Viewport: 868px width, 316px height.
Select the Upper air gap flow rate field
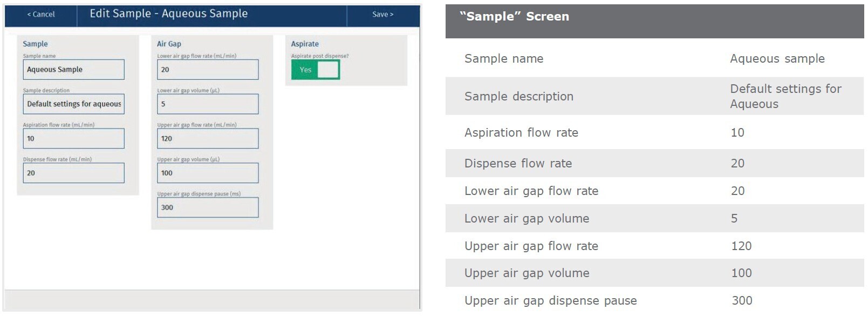[208, 139]
